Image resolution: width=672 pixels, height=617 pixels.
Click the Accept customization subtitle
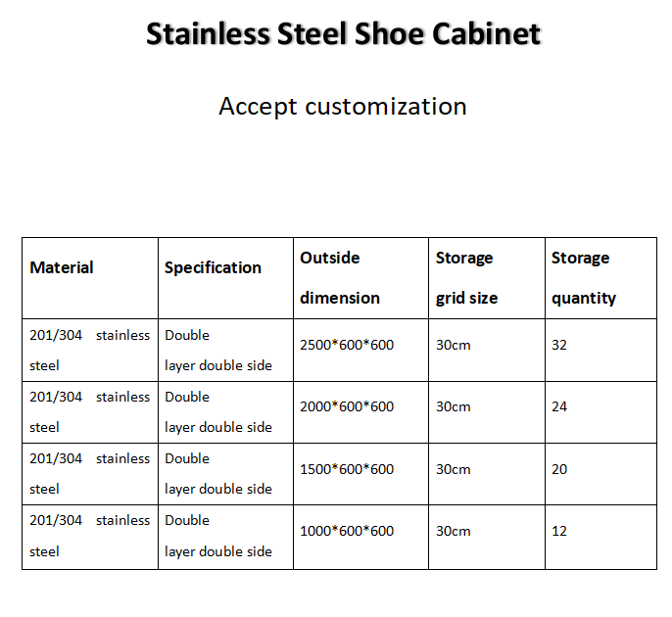pos(343,106)
